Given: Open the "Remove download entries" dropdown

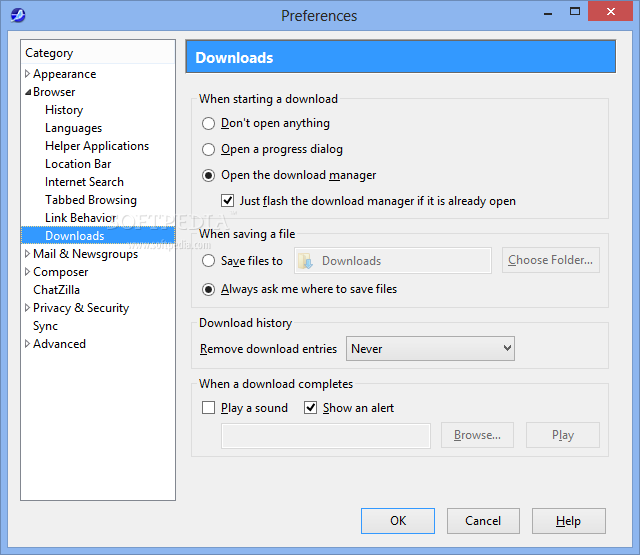Looking at the screenshot, I should (430, 349).
